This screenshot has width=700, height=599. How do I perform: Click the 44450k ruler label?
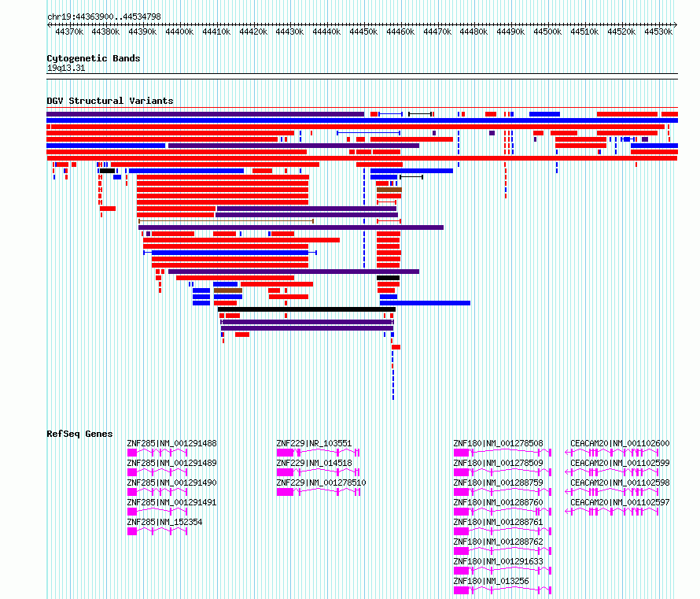(363, 31)
